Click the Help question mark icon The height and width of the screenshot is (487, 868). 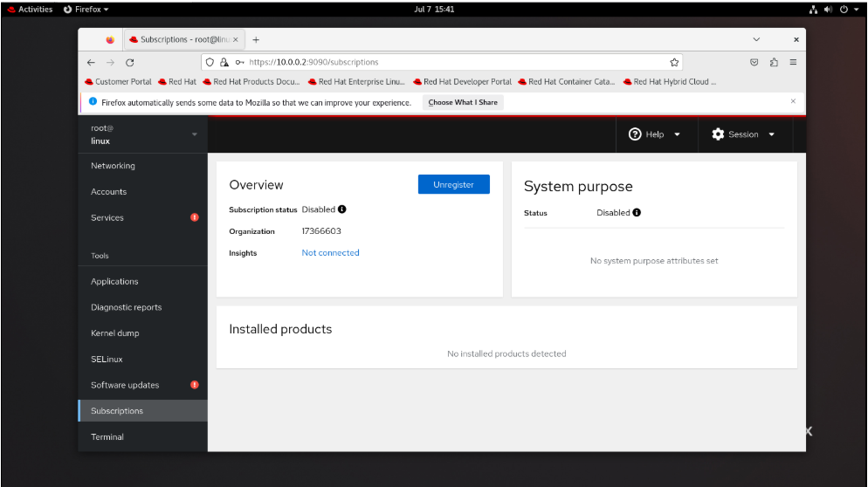click(x=635, y=134)
